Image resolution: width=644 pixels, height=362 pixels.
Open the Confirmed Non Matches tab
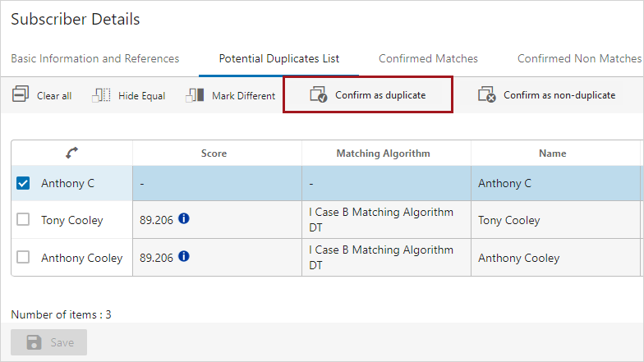point(578,58)
